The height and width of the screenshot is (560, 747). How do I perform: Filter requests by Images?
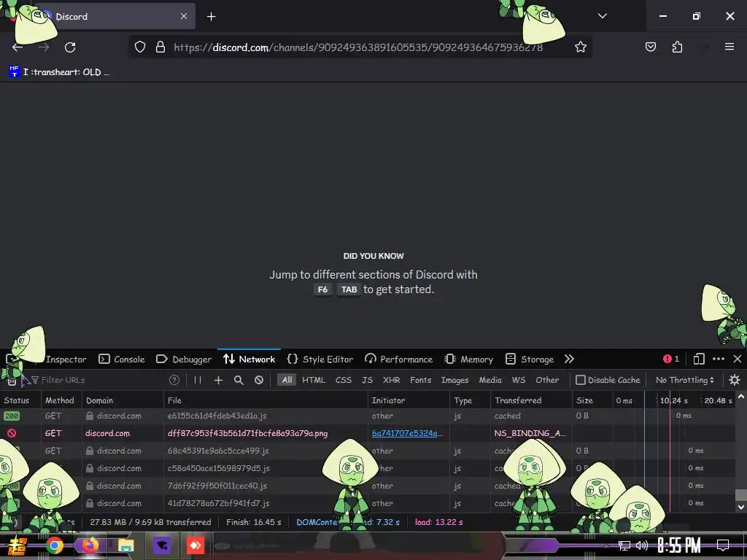point(455,380)
